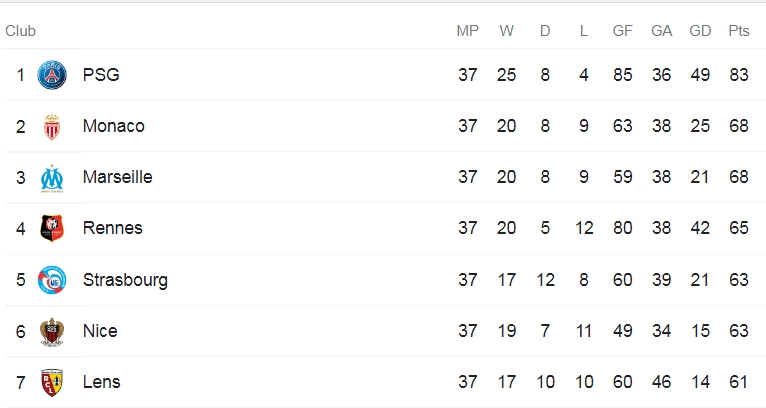Select the Marseille team name
The height and width of the screenshot is (408, 766).
[x=118, y=177]
